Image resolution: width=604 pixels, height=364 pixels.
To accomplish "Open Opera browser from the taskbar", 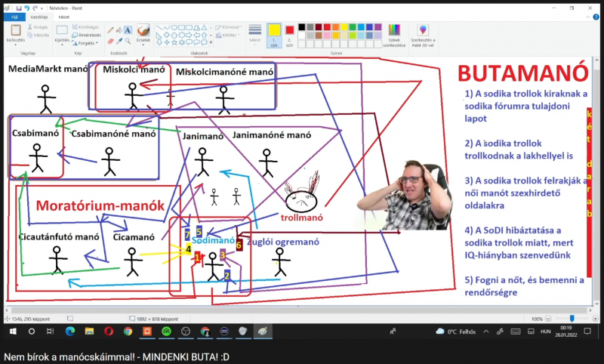I will pos(109,332).
